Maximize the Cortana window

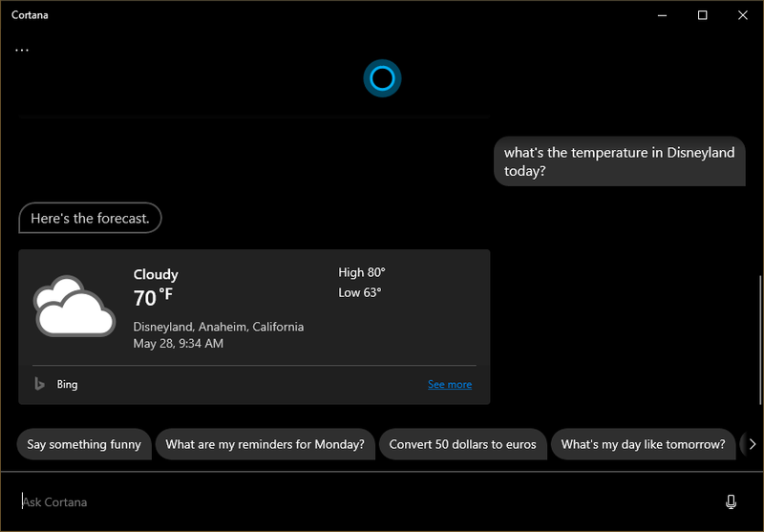tap(702, 15)
